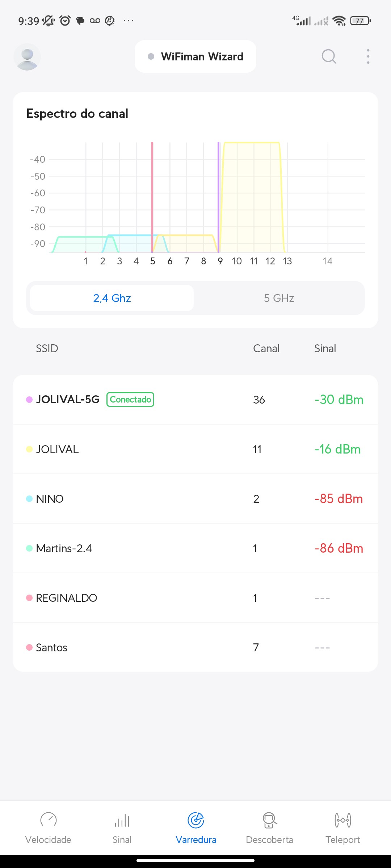Click the Conectado status badge
This screenshot has width=391, height=868.
coord(130,400)
